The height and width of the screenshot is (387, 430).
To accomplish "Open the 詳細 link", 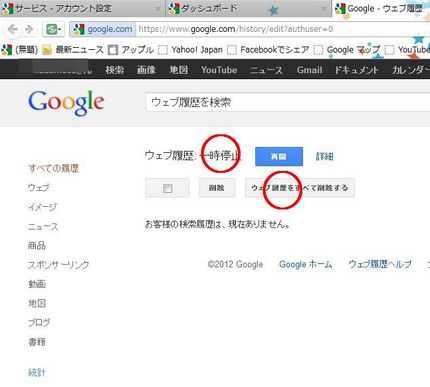I will coord(325,156).
